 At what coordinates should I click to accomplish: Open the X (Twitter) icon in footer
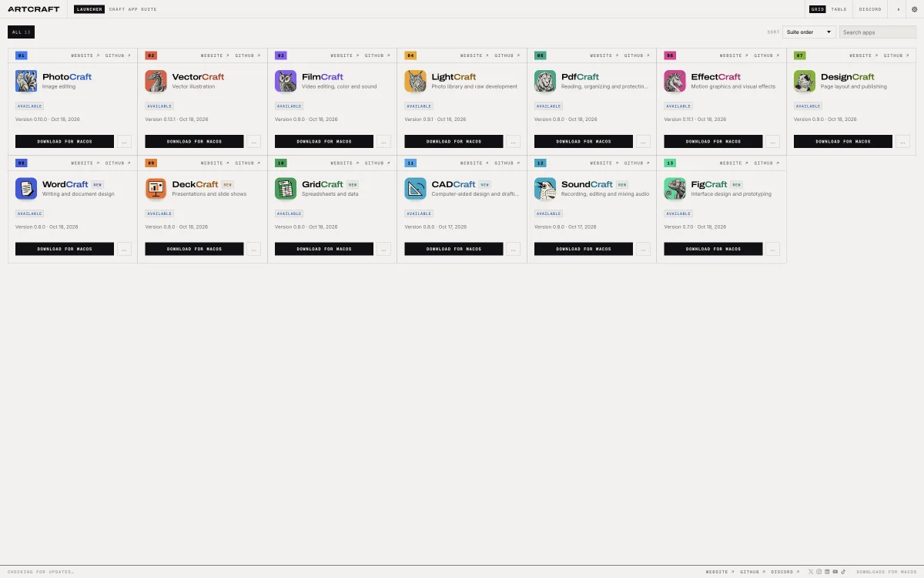coord(811,572)
